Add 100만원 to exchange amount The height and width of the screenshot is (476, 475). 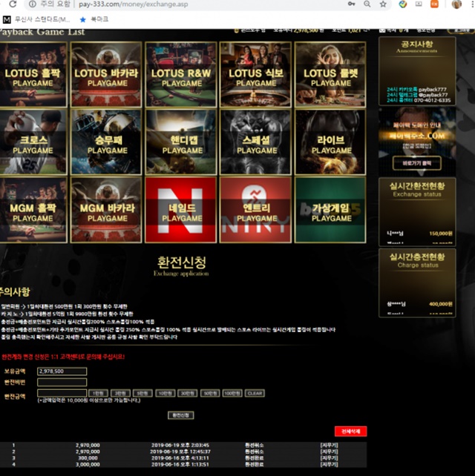click(232, 393)
